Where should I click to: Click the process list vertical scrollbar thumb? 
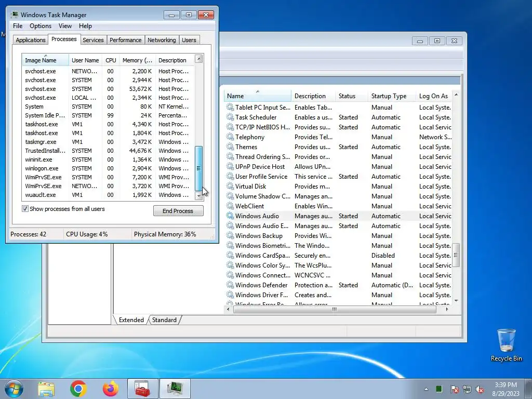tap(199, 168)
